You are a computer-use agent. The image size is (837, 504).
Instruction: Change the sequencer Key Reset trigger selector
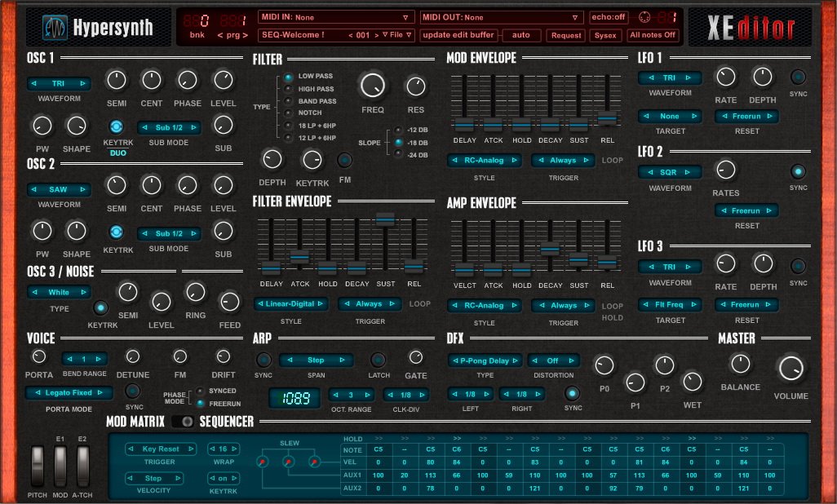pyautogui.click(x=160, y=449)
